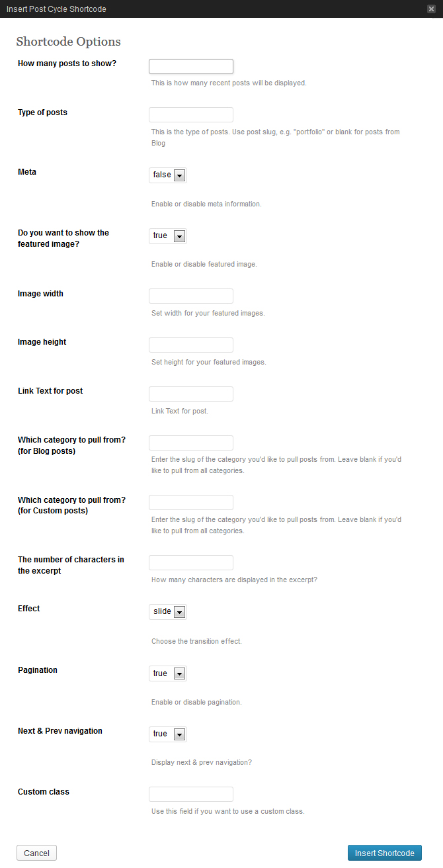Focus the Link Text for post input

pyautogui.click(x=191, y=394)
